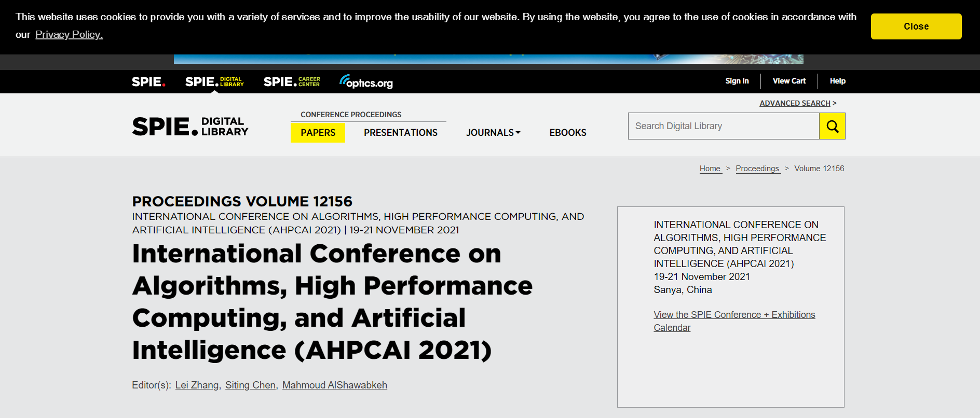View the SPIE Conference + Exhibitions Calendar
Screen dimensions: 980x418
[x=734, y=321]
